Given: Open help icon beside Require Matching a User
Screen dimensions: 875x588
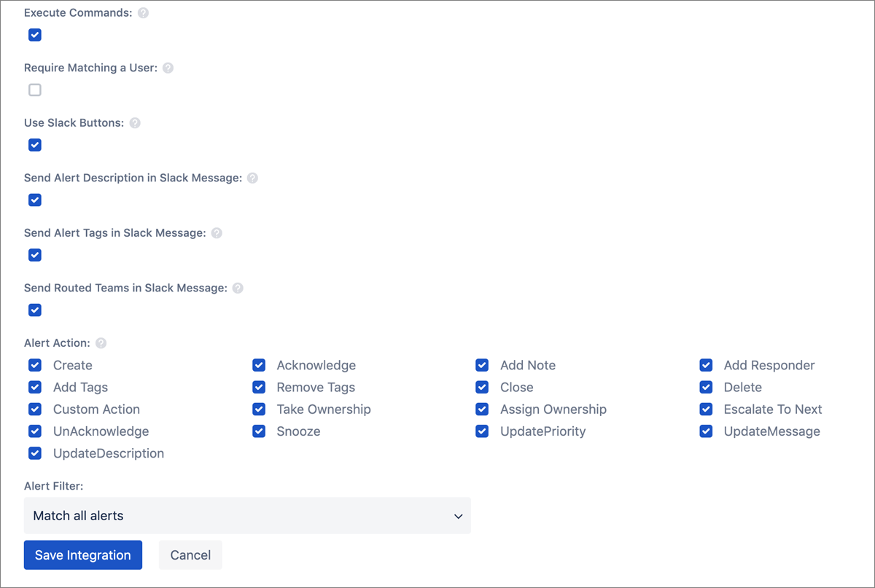Looking at the screenshot, I should click(x=168, y=68).
